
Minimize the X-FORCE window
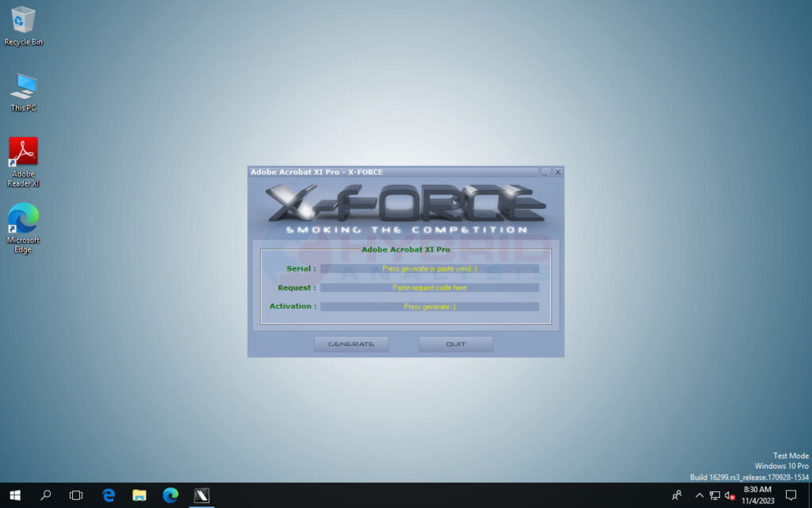tap(546, 172)
